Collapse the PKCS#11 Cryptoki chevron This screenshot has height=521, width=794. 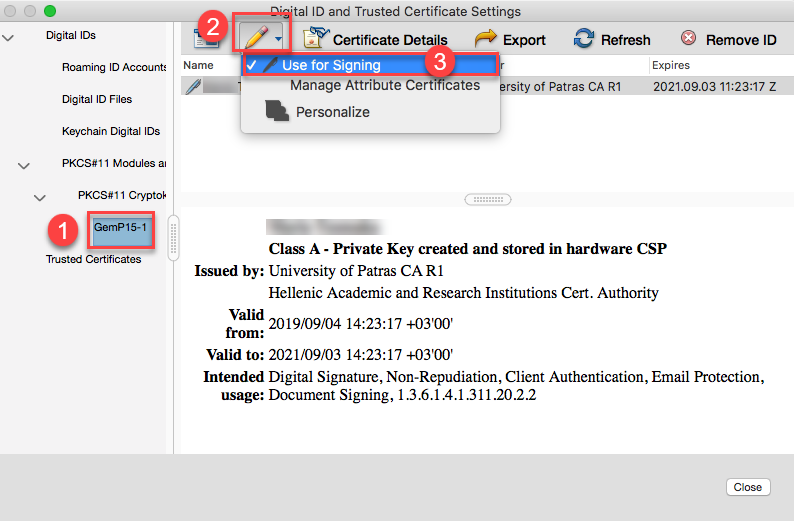(40, 197)
